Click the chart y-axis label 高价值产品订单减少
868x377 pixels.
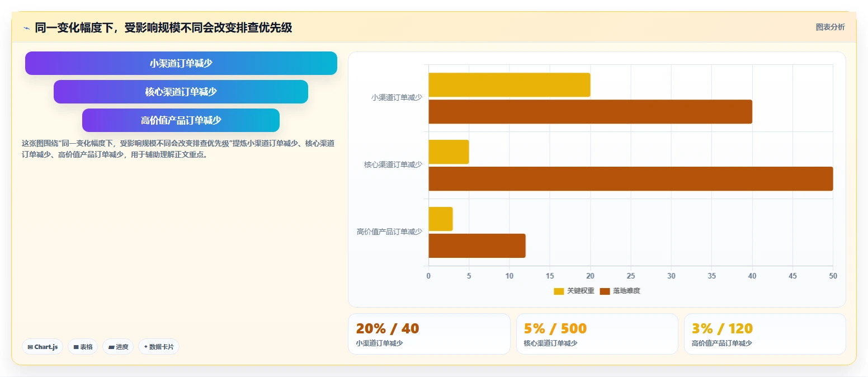[x=389, y=232]
